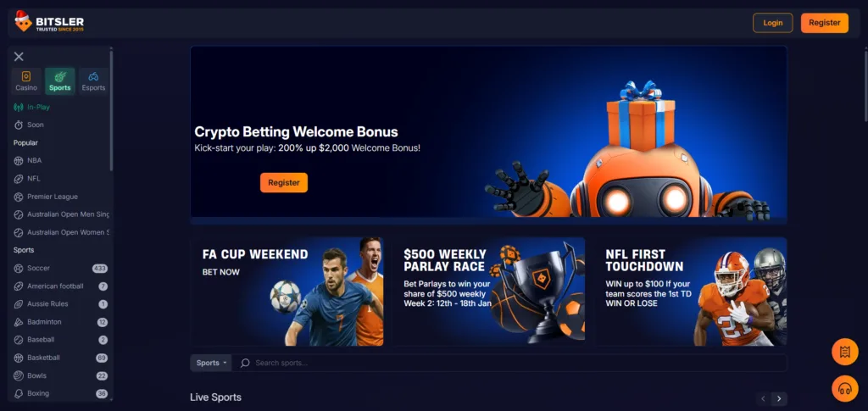
Task: Click the Search sports input field
Action: coord(509,363)
